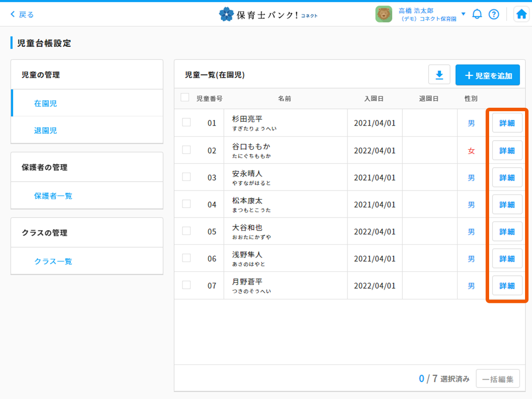532x399 pixels.
Task: Tick the checkbox for 月野蒼平
Action: pyautogui.click(x=186, y=285)
